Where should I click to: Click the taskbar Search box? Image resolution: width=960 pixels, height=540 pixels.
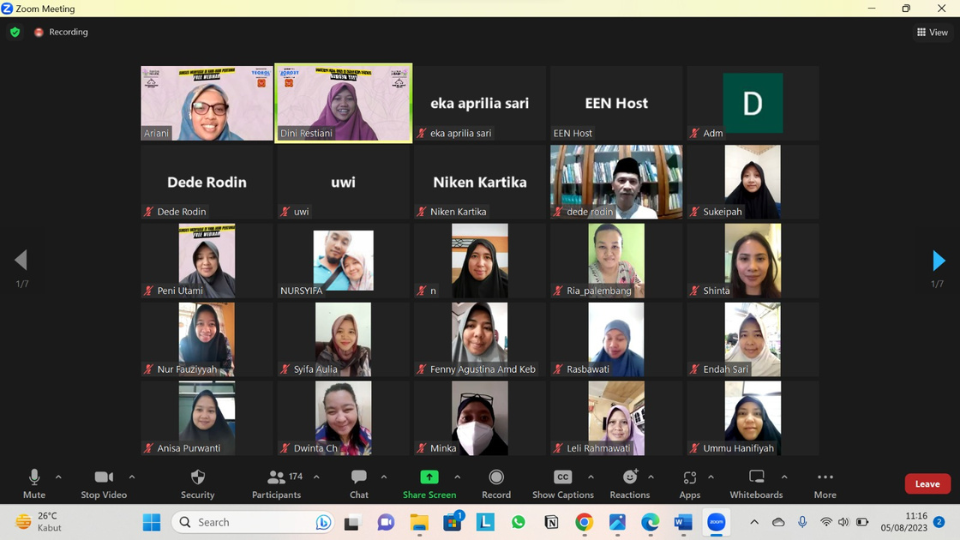coord(253,522)
